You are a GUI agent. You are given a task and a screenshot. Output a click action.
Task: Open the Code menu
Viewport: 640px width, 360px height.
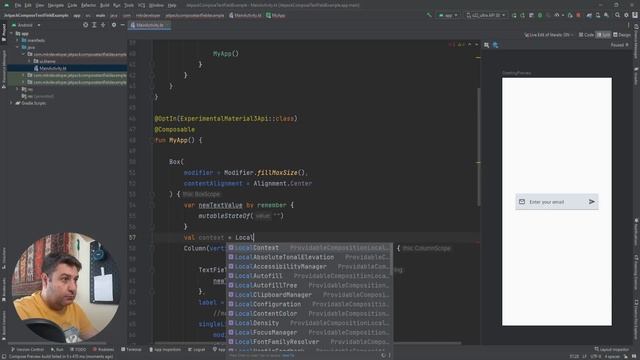coord(72,5)
